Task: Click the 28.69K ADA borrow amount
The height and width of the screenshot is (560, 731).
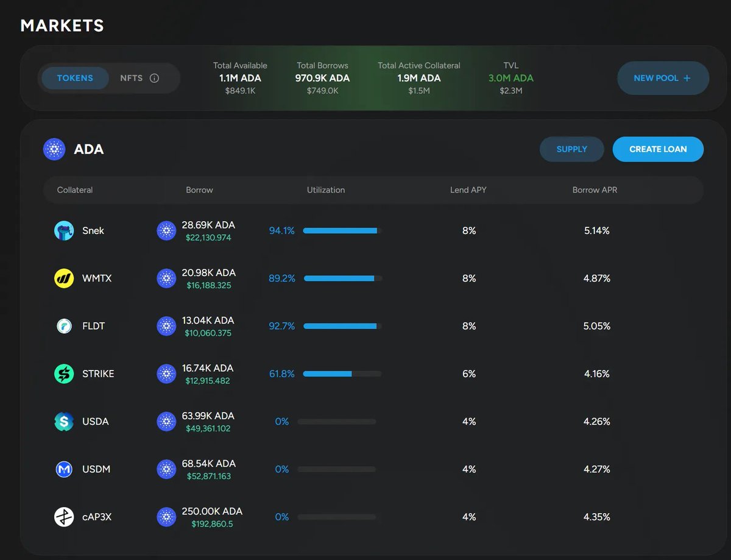Action: click(208, 225)
